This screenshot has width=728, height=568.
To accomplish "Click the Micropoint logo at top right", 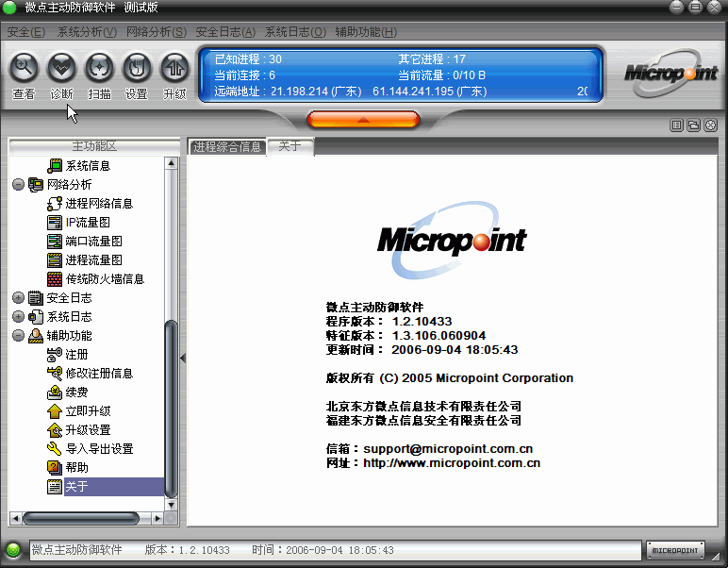I will (x=670, y=74).
